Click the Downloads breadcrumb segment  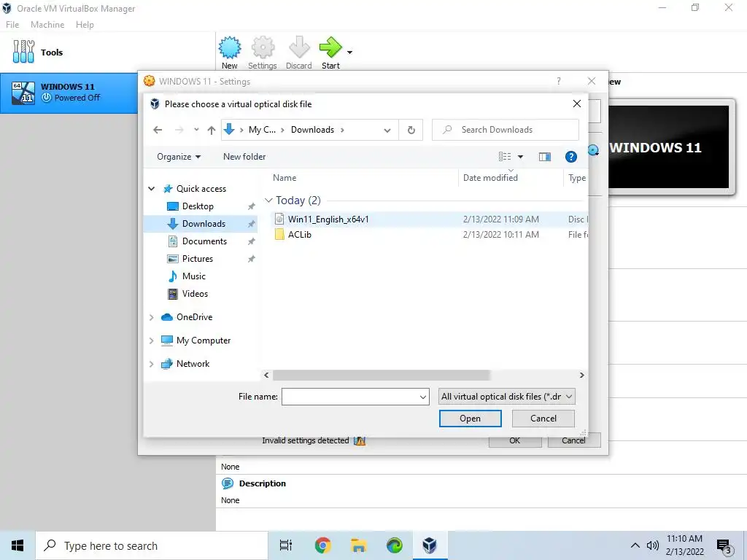(x=312, y=130)
